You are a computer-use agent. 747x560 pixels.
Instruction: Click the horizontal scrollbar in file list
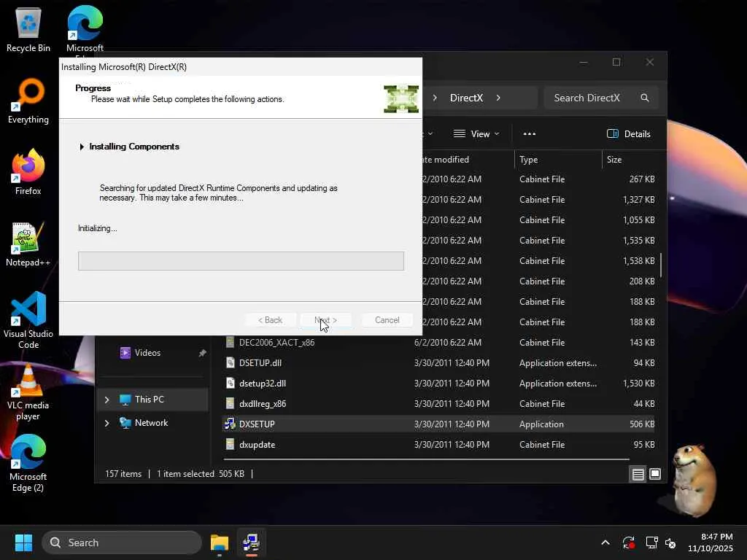(x=426, y=459)
